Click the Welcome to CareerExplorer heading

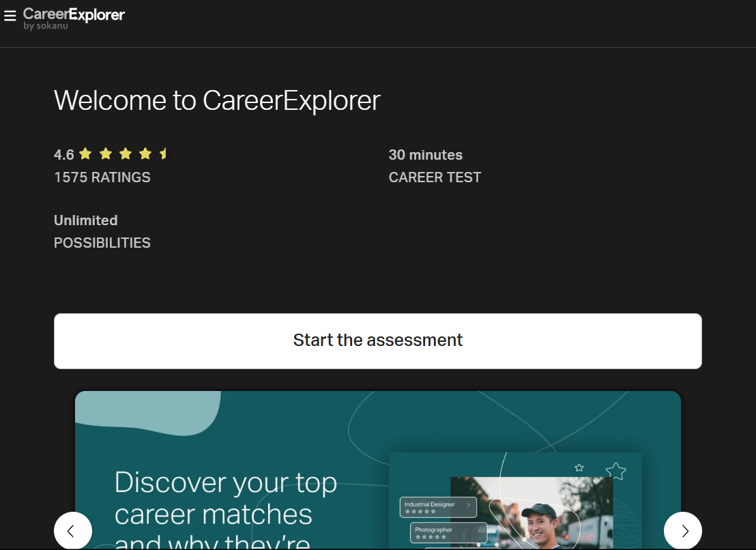pos(217,101)
